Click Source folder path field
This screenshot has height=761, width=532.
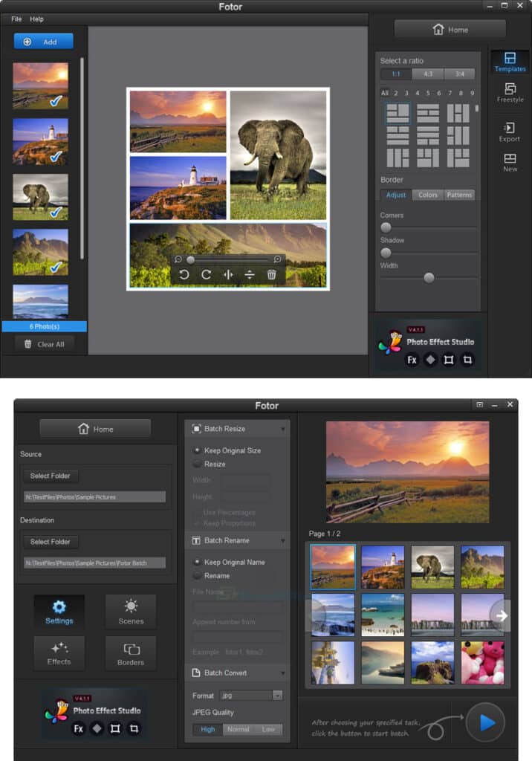coord(94,497)
